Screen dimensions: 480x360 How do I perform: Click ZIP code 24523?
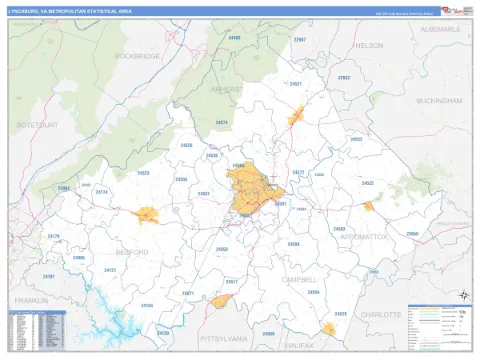point(143,173)
